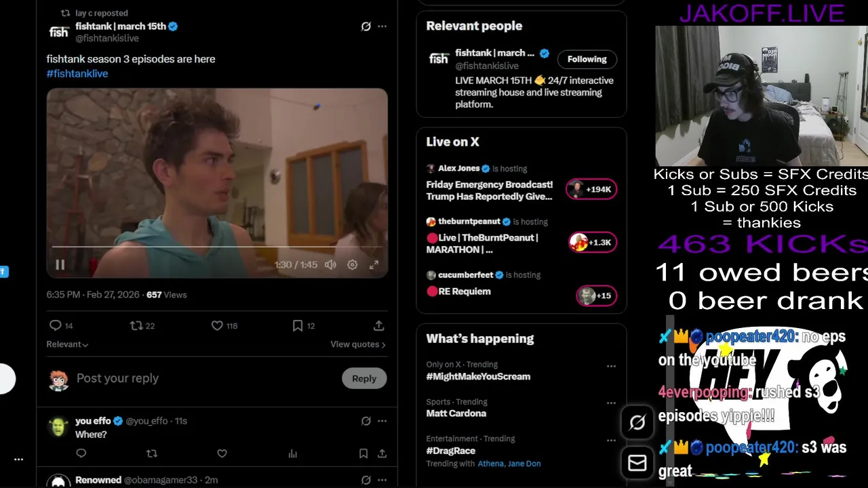Screen dimensions: 868x488
Task: Open floating Messages envelope button
Action: [x=637, y=463]
